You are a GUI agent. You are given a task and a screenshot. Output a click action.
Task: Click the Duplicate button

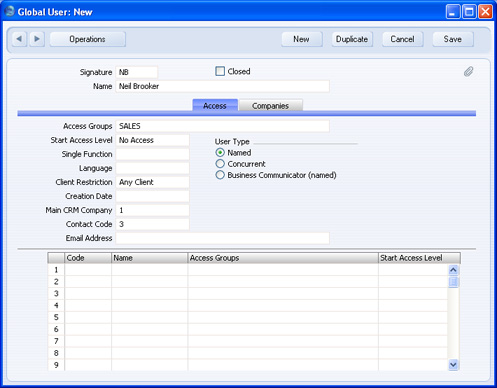click(352, 39)
